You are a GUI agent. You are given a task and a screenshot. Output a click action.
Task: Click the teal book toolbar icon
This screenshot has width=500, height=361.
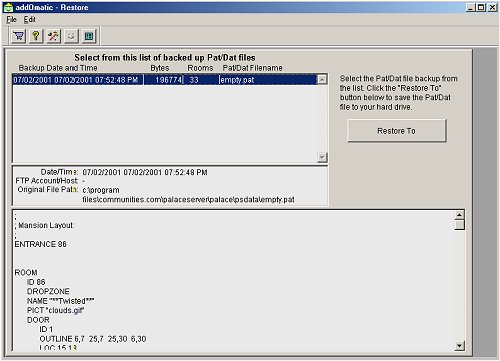click(89, 36)
